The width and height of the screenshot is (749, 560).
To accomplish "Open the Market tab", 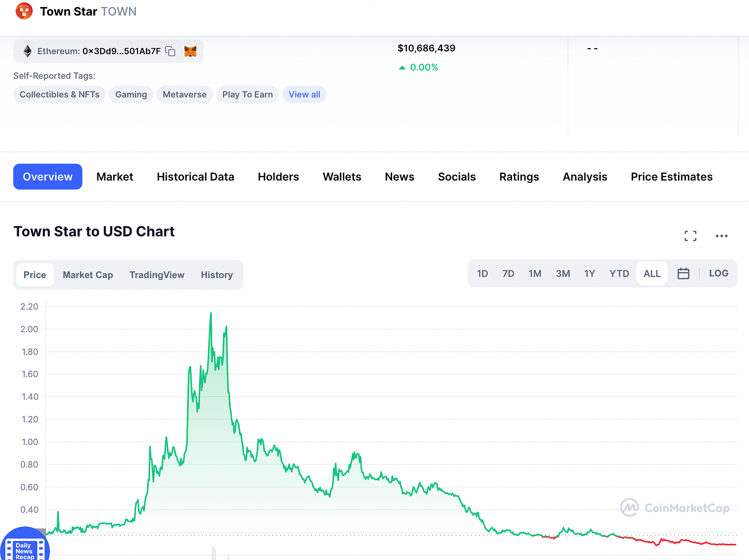I will click(x=114, y=177).
